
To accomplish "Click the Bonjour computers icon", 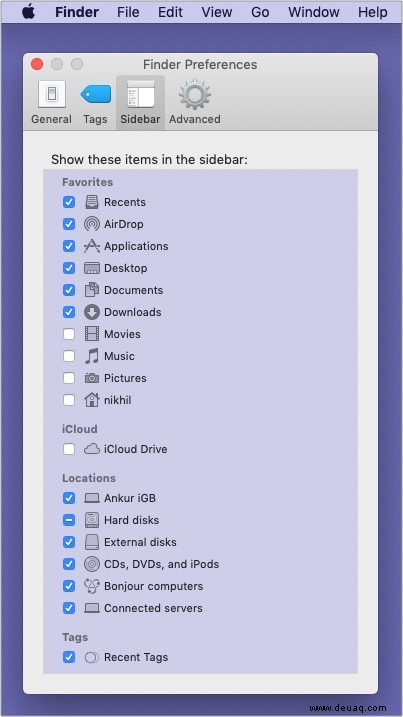I will coord(92,586).
